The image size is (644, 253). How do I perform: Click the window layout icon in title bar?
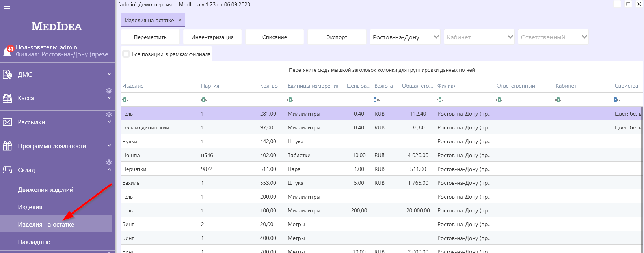coord(617,4)
